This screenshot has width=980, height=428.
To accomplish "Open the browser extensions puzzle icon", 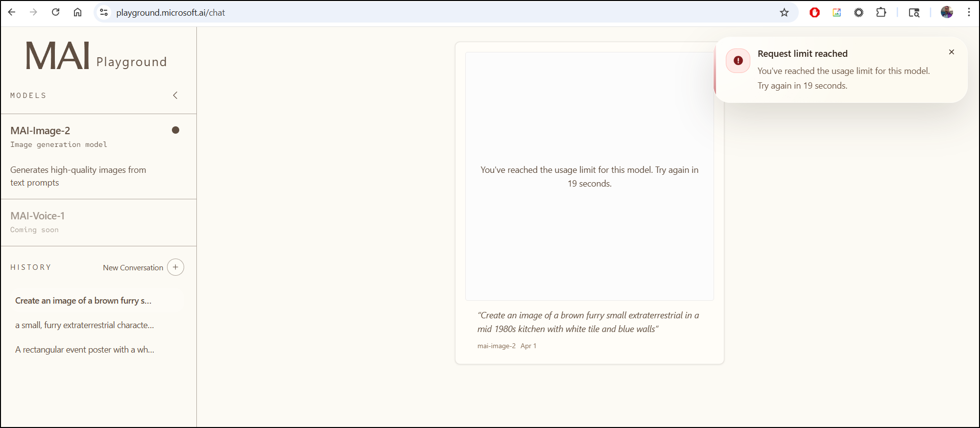I will (881, 13).
